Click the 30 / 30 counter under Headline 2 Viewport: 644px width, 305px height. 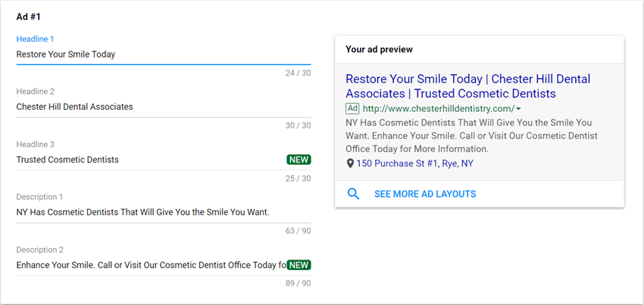[x=299, y=126]
